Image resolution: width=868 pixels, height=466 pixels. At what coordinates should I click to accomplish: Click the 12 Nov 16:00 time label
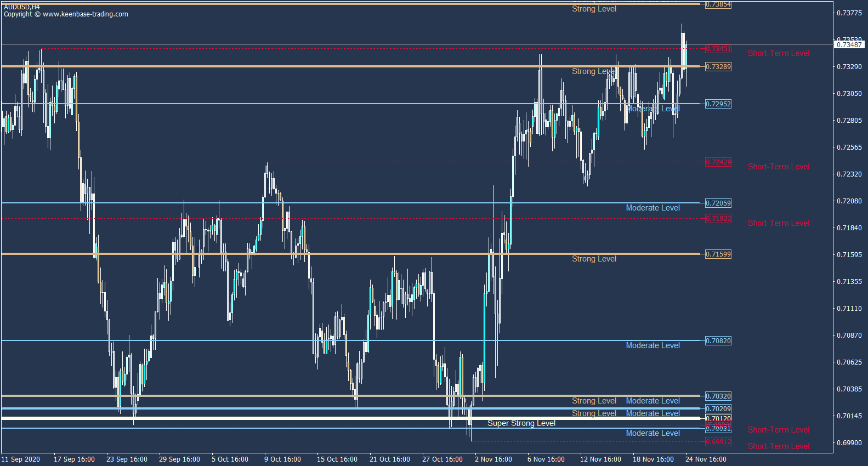click(600, 459)
